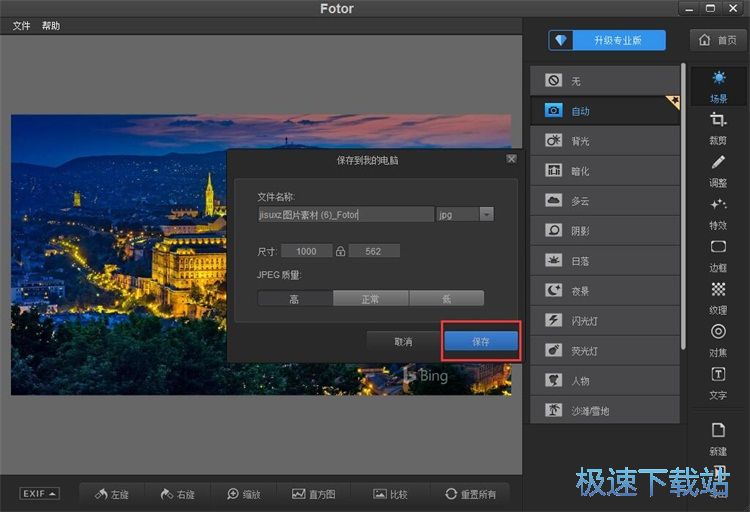
Task: Click the file name input field
Action: coord(345,214)
